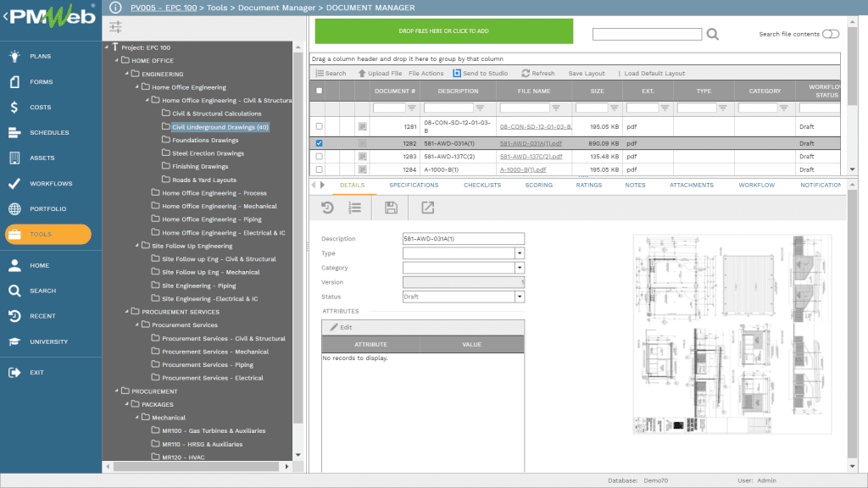868x488 pixels.
Task: Check the box for document 1283
Action: tap(319, 157)
